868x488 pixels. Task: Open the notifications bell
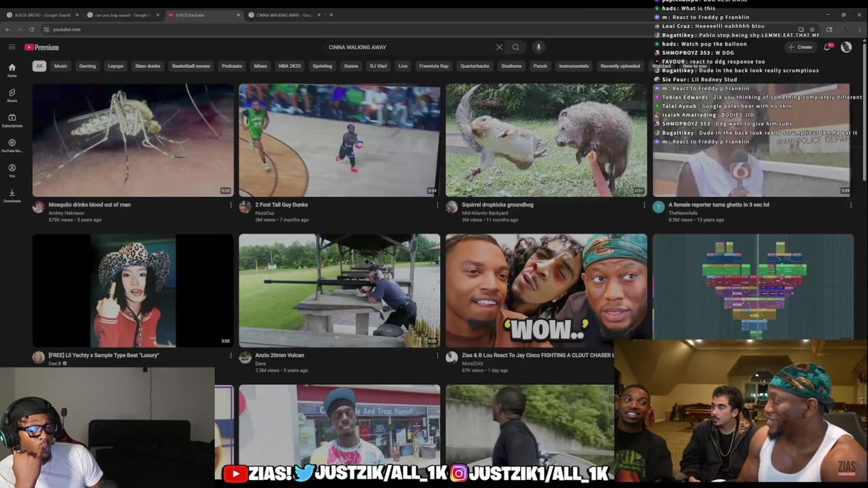tap(827, 47)
